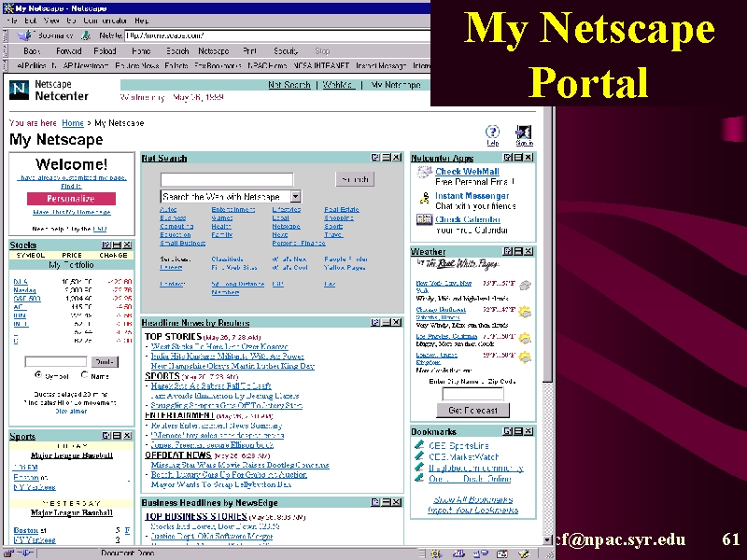
Task: Click the Back toolbar button
Action: point(32,51)
